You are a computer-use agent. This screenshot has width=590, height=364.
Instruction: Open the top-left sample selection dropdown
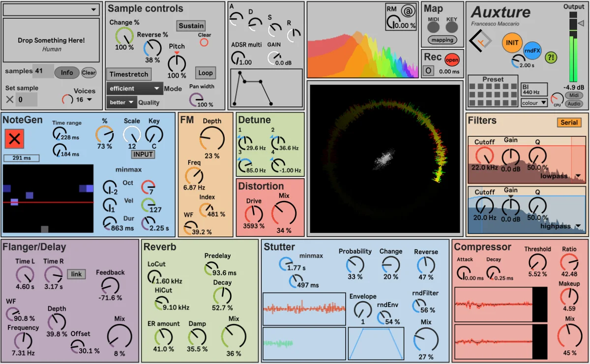coord(52,10)
